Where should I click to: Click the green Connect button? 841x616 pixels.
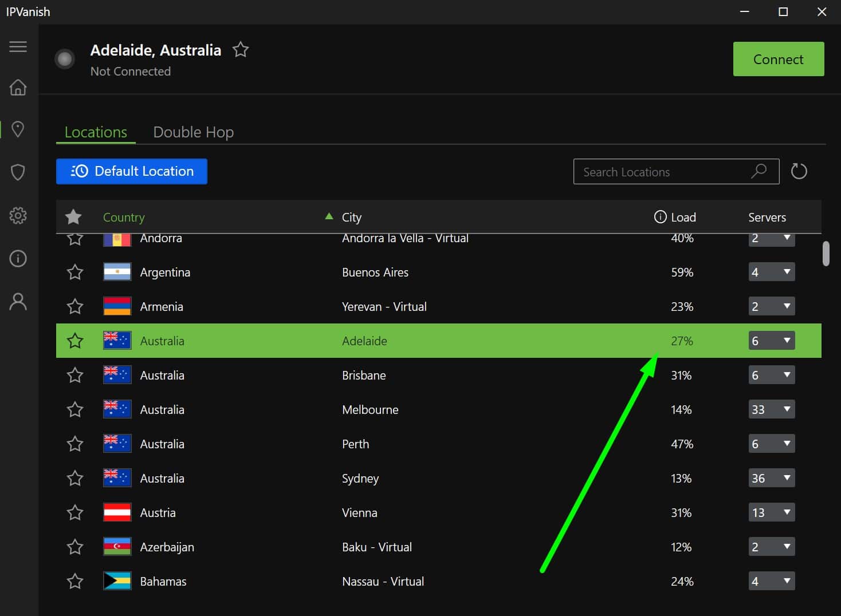click(779, 59)
